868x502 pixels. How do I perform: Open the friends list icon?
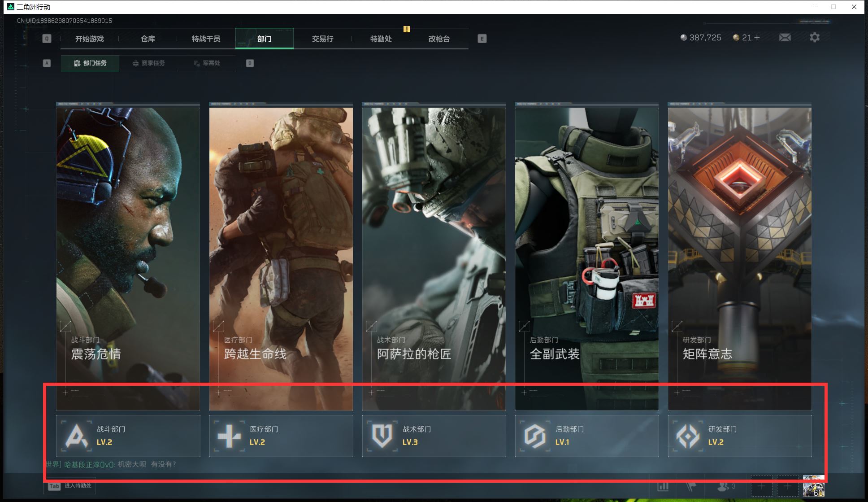point(723,486)
